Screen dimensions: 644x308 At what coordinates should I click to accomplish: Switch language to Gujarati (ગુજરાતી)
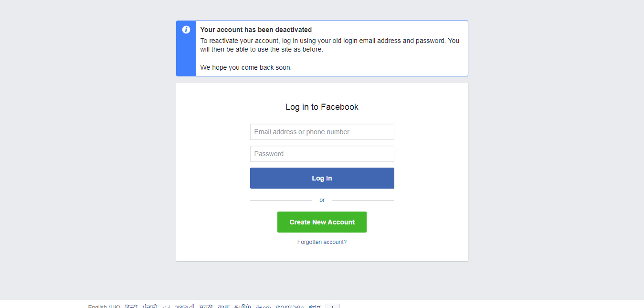185,306
